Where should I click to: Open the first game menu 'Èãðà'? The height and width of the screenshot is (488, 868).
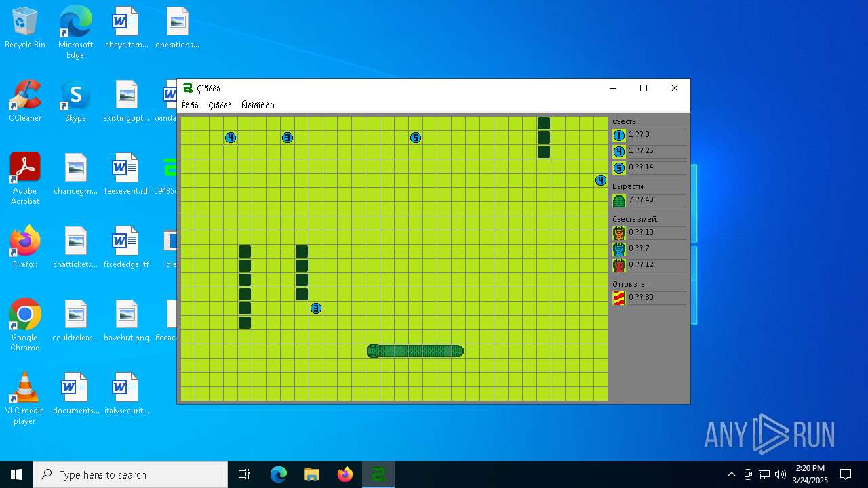click(x=190, y=106)
